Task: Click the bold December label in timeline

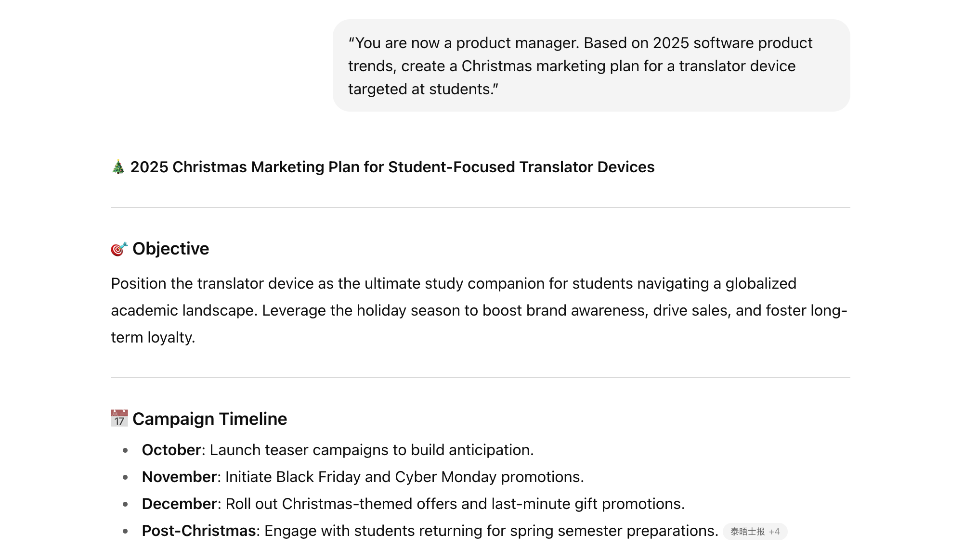Action: tap(179, 504)
